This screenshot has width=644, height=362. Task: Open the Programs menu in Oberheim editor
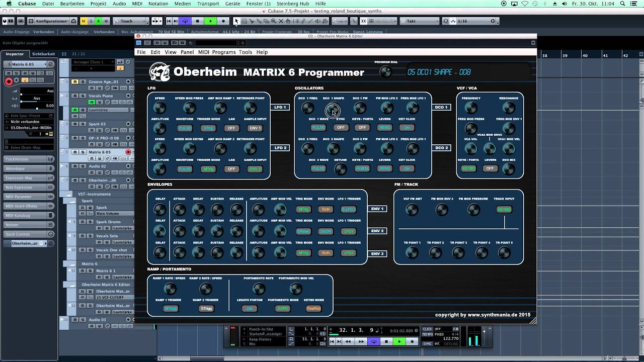[224, 52]
